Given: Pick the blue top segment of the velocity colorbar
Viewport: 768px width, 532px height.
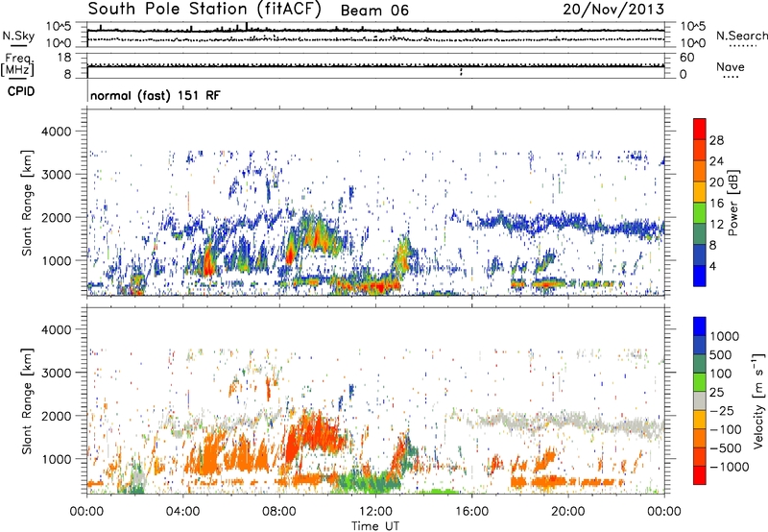Looking at the screenshot, I should [700, 326].
